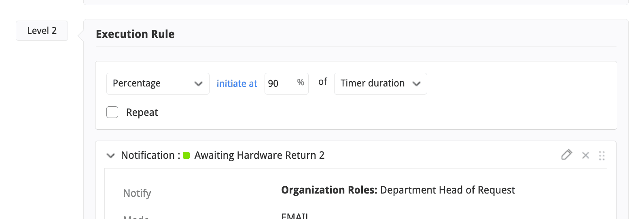Edit the Awaiting Hardware Return 2 notification
The width and height of the screenshot is (644, 219).
tap(566, 155)
